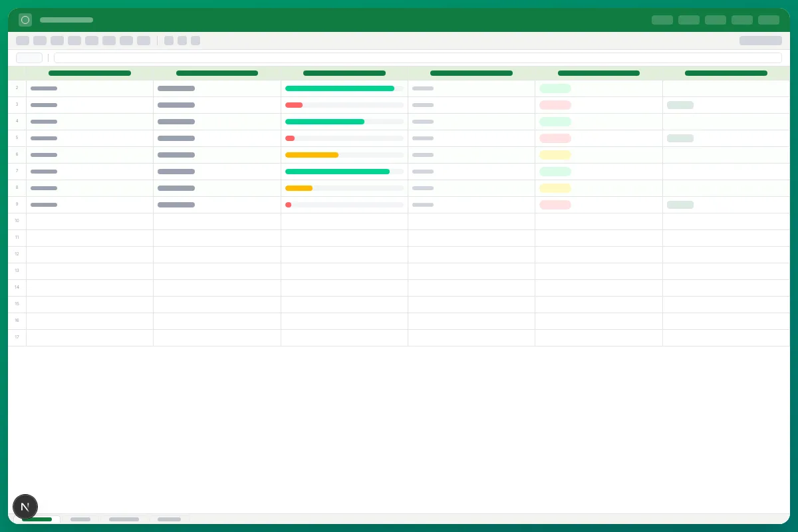This screenshot has height=532, width=798.
Task: Click the green status pill in row 7
Action: 555,172
